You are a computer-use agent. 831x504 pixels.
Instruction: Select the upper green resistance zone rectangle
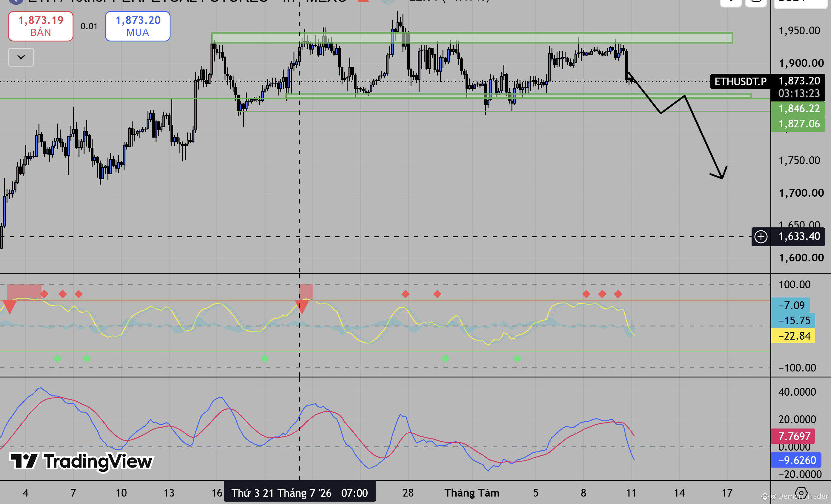point(472,38)
